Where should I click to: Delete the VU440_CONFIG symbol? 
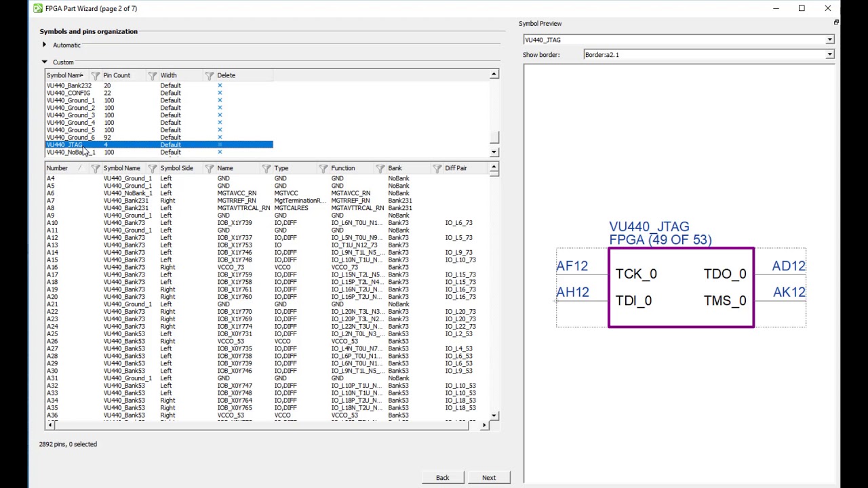point(220,93)
